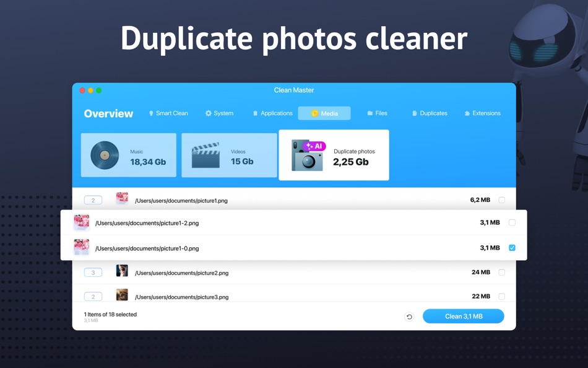
Task: Click the clapperboard Videos icon
Action: (205, 155)
